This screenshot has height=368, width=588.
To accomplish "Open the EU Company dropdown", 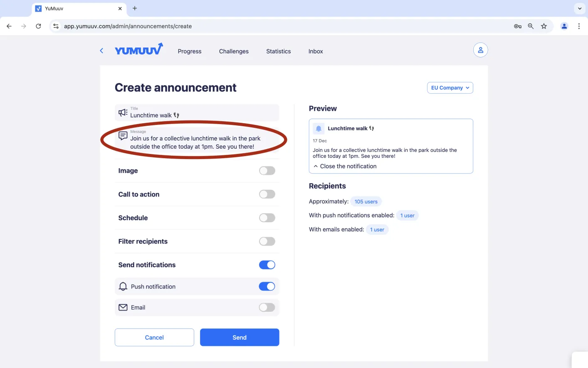I will click(450, 88).
